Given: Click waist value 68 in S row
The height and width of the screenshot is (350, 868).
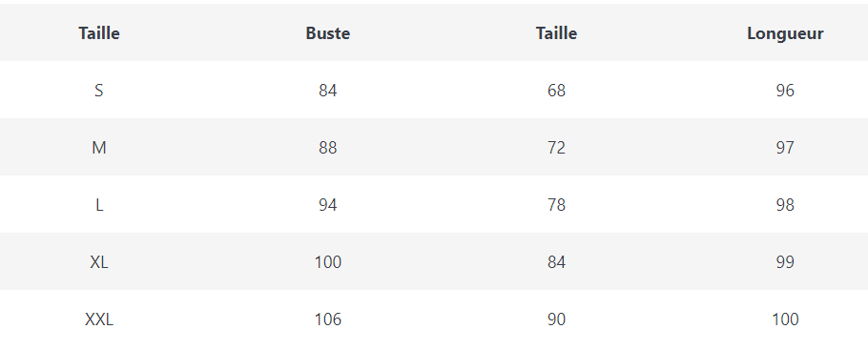Looking at the screenshot, I should point(556,91).
